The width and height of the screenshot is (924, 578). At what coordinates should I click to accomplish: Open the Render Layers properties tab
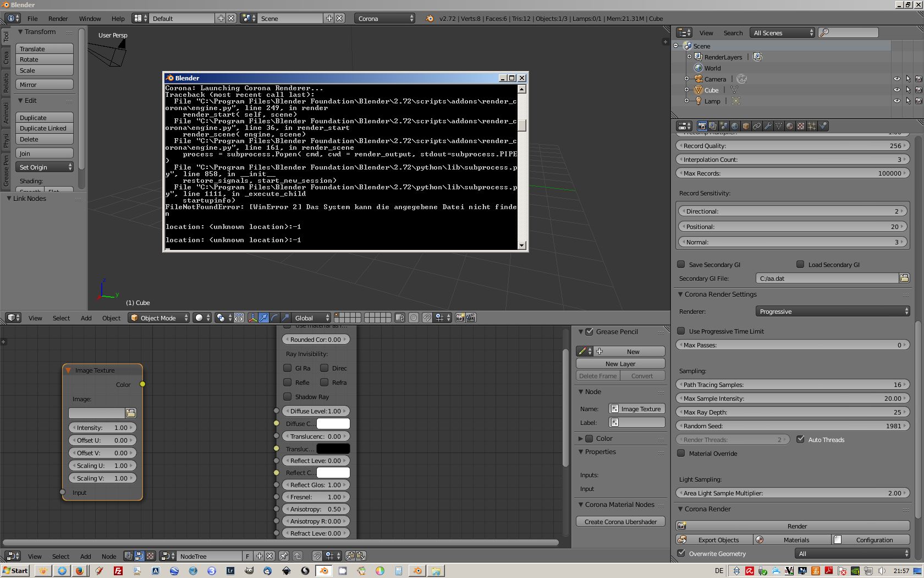tap(713, 126)
